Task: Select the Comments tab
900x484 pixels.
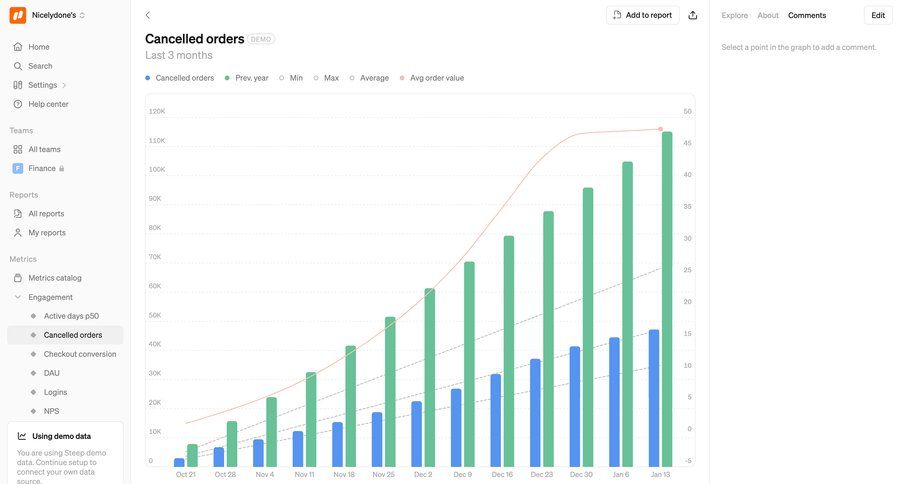Action: 806,16
